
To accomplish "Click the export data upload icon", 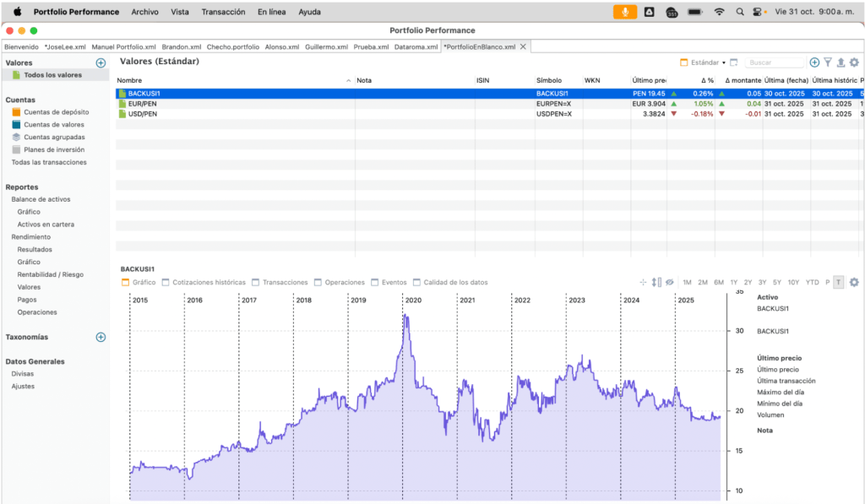I will (x=841, y=62).
